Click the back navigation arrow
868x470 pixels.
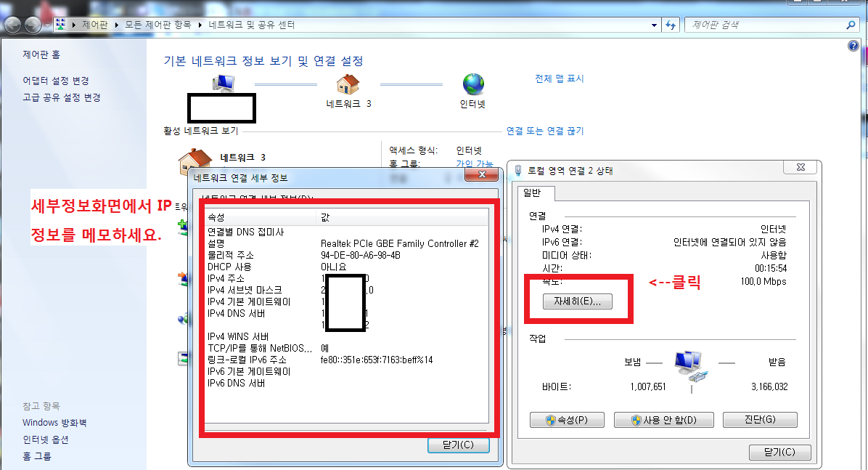pyautogui.click(x=12, y=25)
